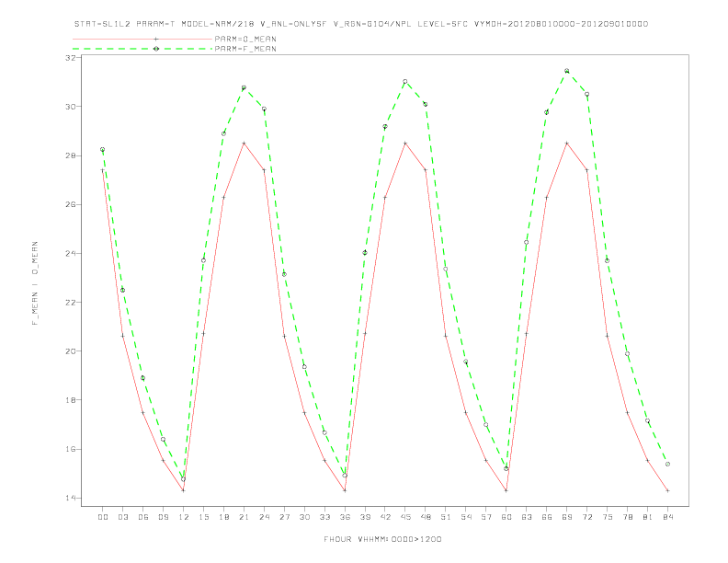Click x-axis forecast hour label 60
Viewport: 728px width, 563px height.
click(x=506, y=517)
